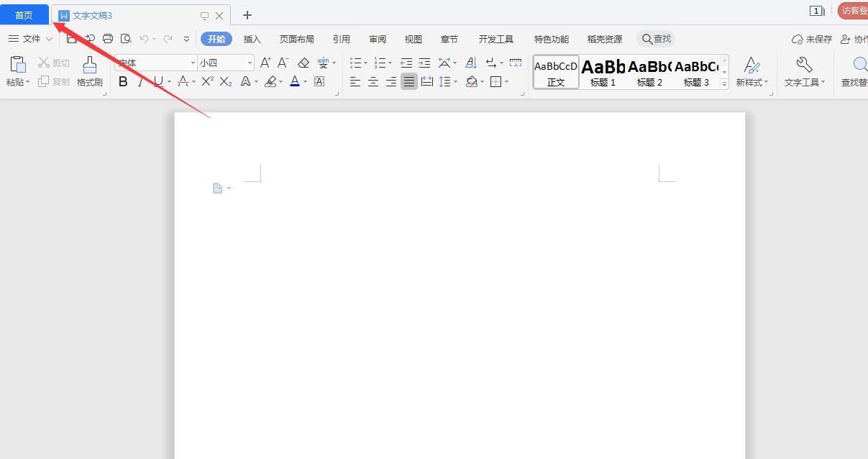
Task: Click the Find and Replace magnifier icon
Action: point(860,65)
